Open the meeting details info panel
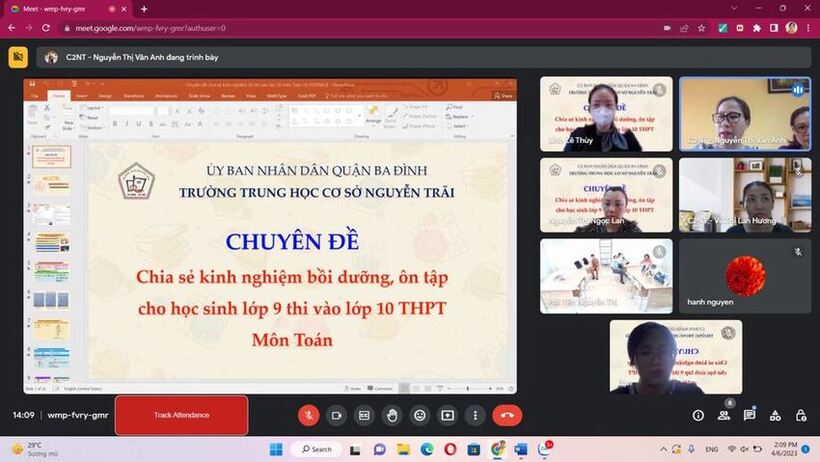The width and height of the screenshot is (820, 462). click(x=698, y=415)
